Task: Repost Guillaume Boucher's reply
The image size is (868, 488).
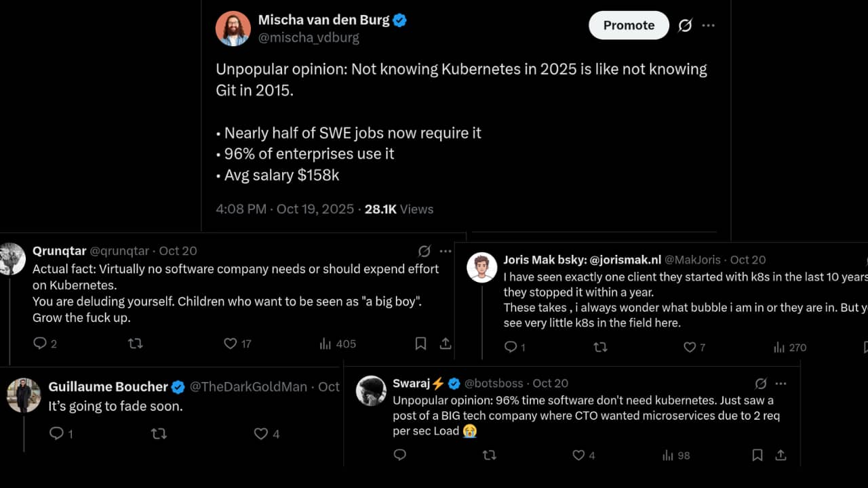Action: click(159, 433)
